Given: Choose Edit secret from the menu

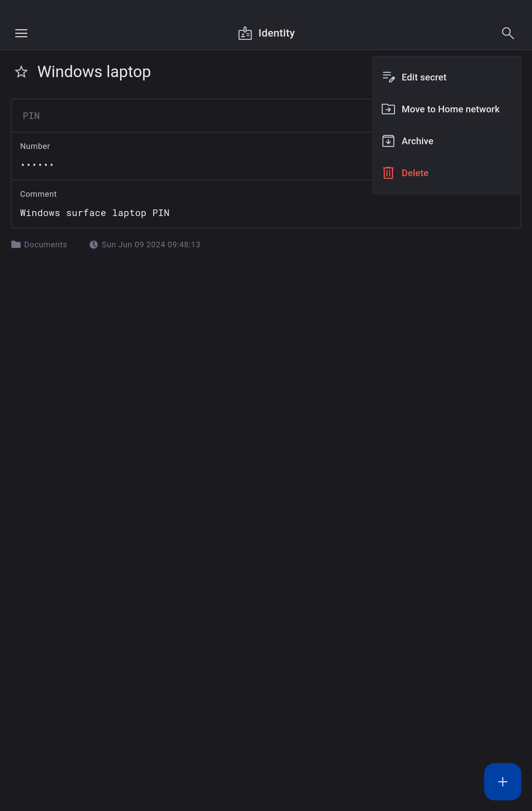Looking at the screenshot, I should pyautogui.click(x=424, y=77).
